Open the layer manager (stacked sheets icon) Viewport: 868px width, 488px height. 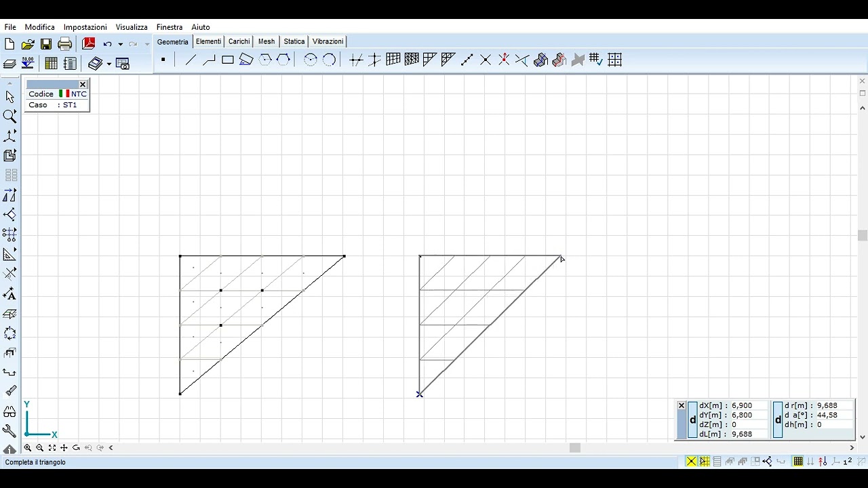(9, 64)
